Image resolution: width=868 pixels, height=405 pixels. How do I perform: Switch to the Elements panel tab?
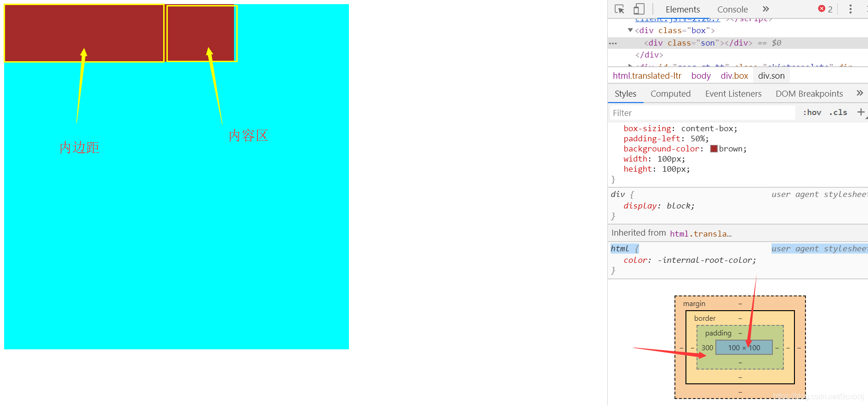click(683, 10)
